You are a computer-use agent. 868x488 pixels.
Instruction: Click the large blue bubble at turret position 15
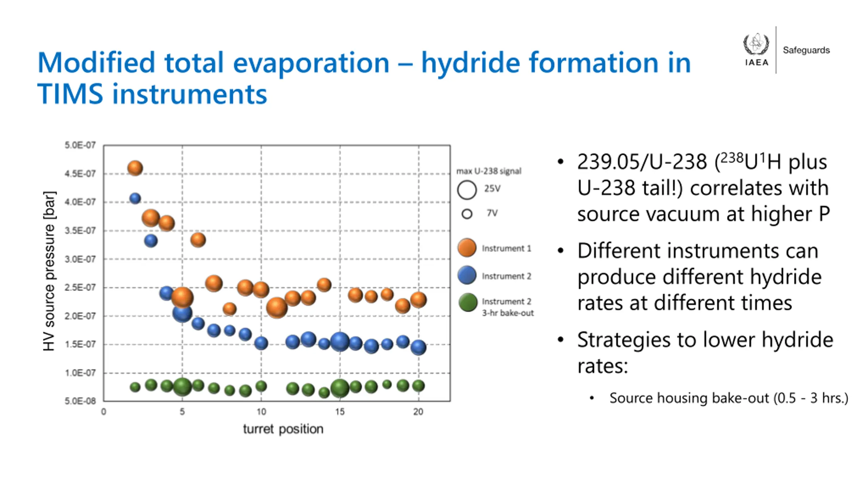tap(340, 342)
